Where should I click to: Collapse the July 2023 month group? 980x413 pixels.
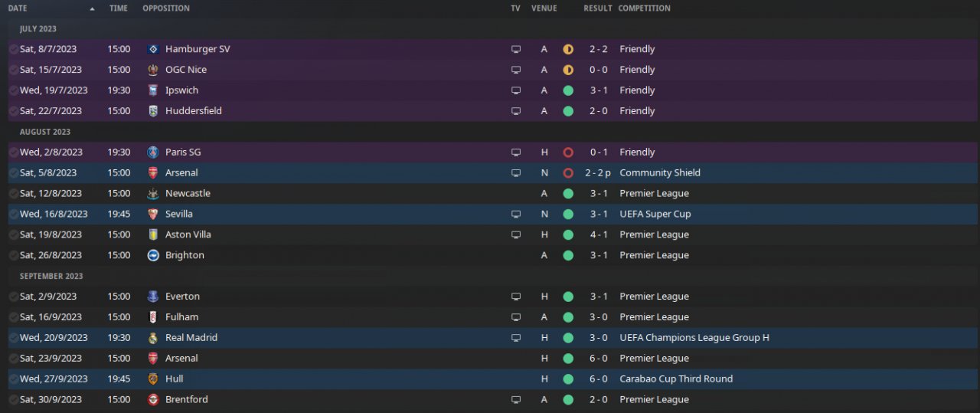click(x=38, y=29)
